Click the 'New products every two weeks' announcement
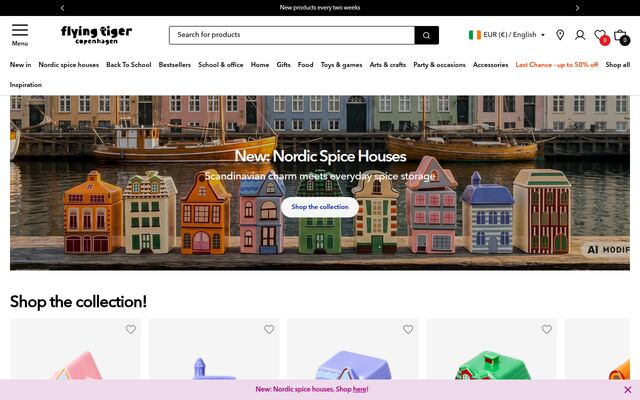 (320, 7)
